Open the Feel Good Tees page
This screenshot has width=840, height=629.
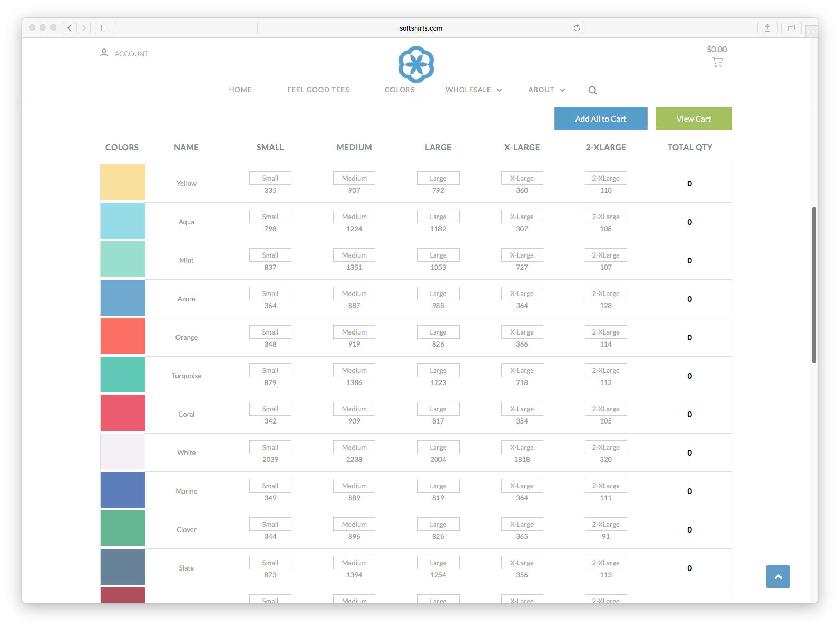pyautogui.click(x=318, y=90)
